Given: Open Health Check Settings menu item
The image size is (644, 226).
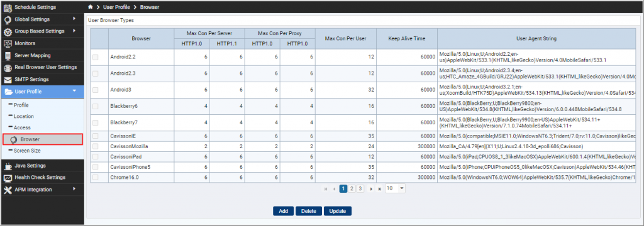Looking at the screenshot, I should (42, 178).
